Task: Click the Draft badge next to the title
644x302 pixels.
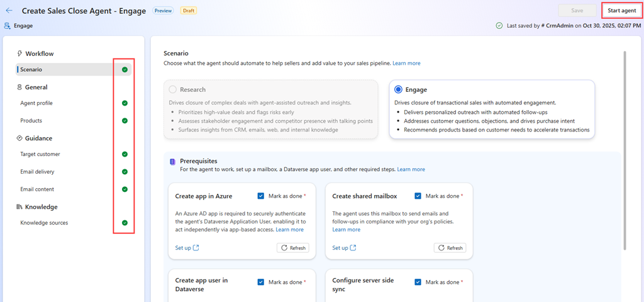Action: [x=189, y=11]
